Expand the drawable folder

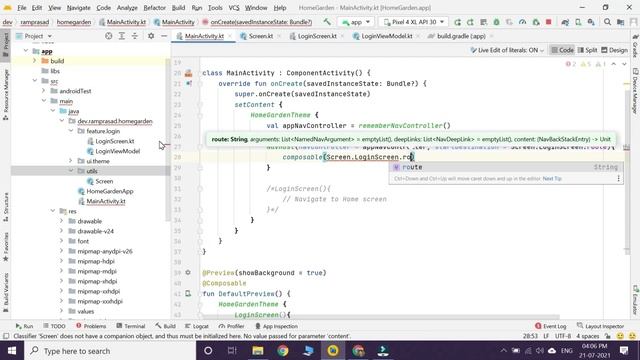point(62,221)
